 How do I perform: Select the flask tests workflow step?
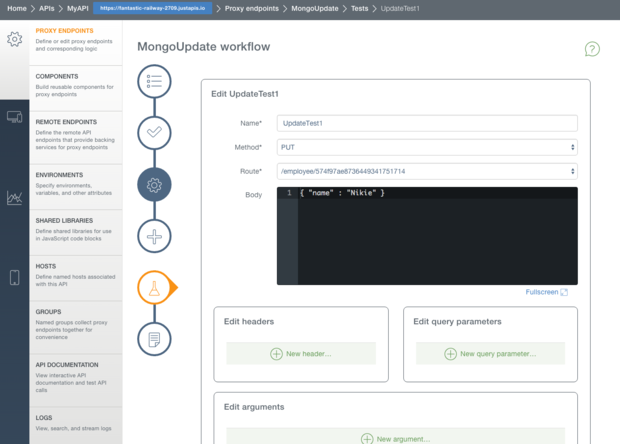tap(154, 288)
